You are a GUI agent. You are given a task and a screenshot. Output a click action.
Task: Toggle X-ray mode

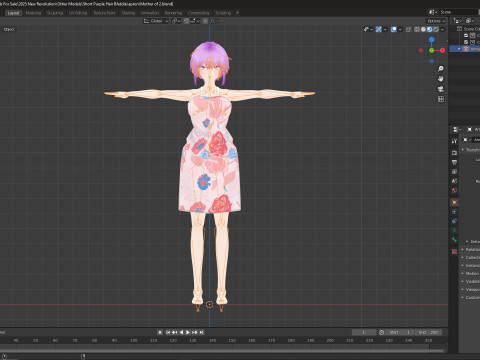408,29
